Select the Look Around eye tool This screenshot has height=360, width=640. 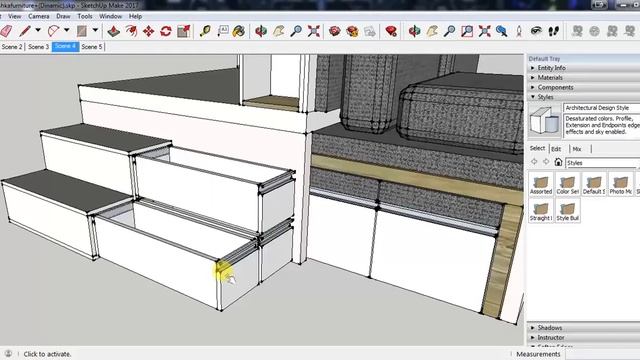(x=536, y=31)
